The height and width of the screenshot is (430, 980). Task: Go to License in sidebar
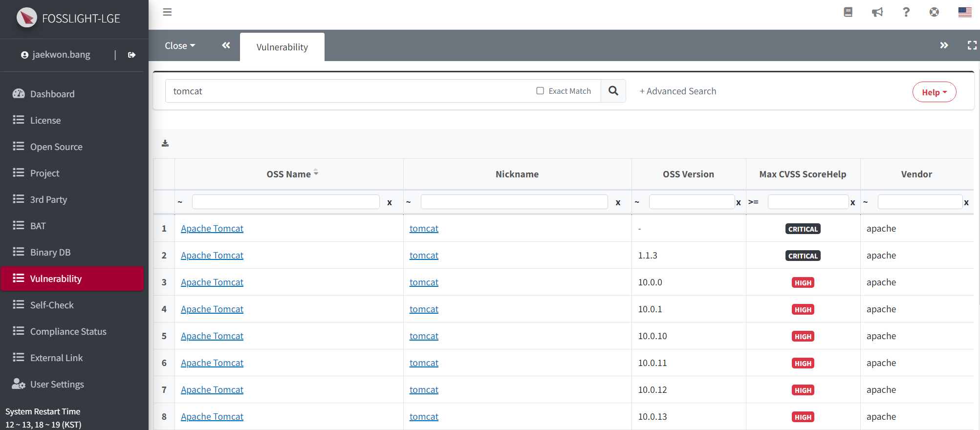coord(72,120)
